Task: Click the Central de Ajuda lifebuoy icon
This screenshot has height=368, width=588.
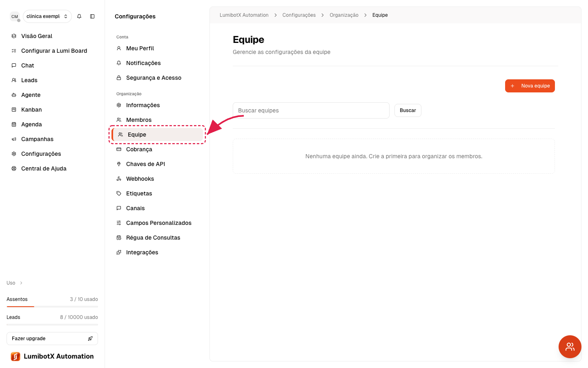Action: 14,168
